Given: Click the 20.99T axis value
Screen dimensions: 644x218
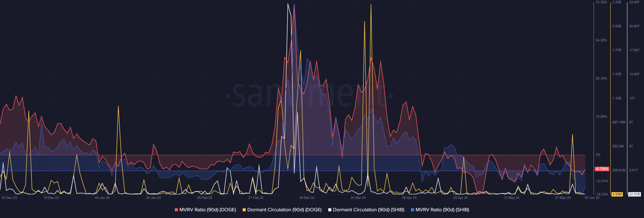Looking at the screenshot, I should coord(634,26).
